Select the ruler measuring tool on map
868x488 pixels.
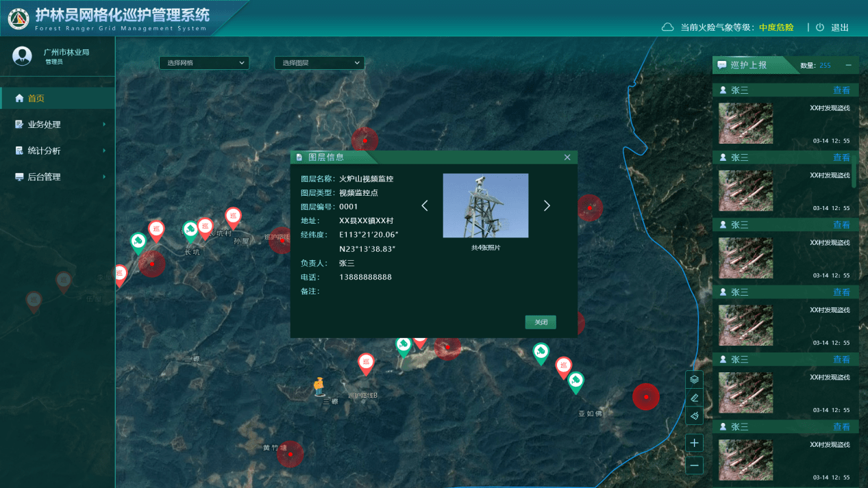[694, 398]
